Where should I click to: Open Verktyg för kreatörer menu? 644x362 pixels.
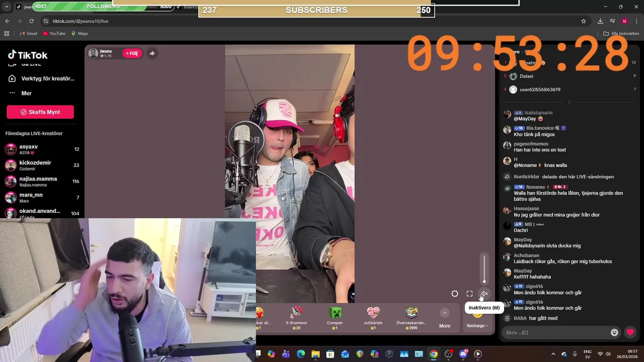pos(42,78)
